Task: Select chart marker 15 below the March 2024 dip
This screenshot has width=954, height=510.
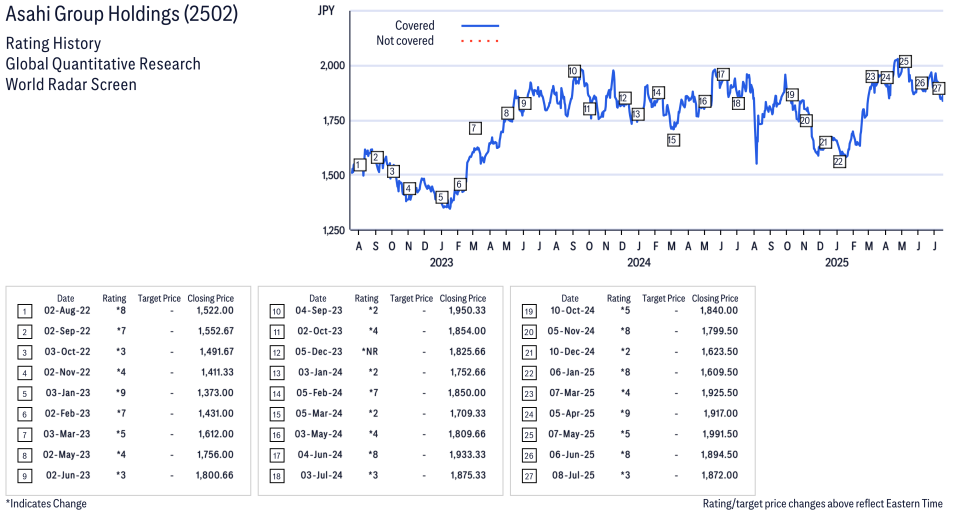Action: pyautogui.click(x=672, y=140)
